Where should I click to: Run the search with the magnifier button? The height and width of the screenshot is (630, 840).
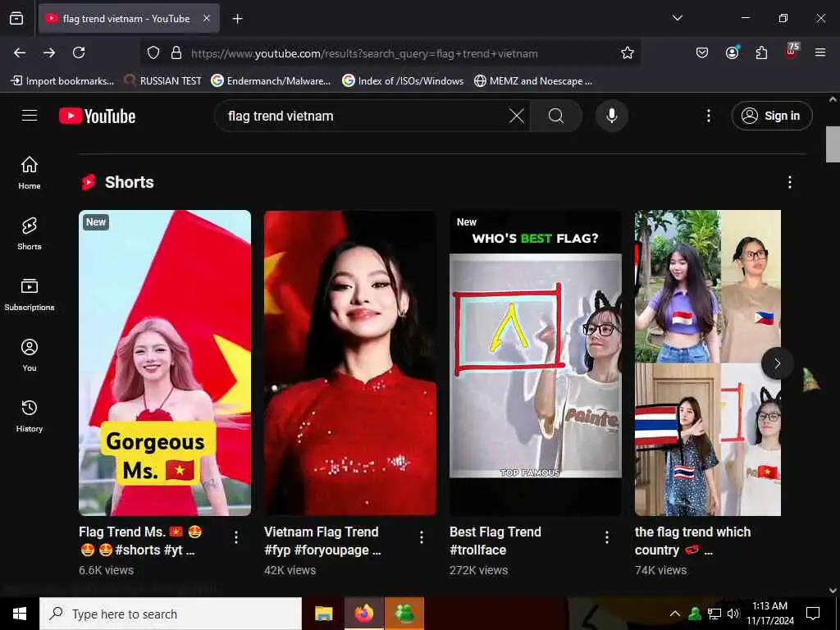556,116
